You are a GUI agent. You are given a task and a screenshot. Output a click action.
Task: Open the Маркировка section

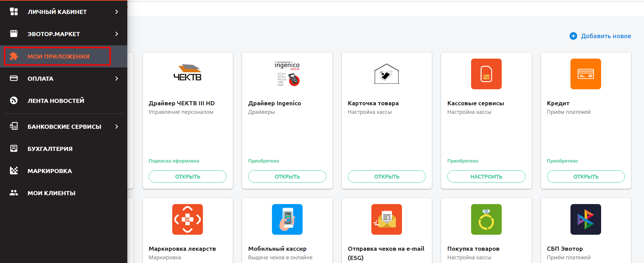(64, 171)
